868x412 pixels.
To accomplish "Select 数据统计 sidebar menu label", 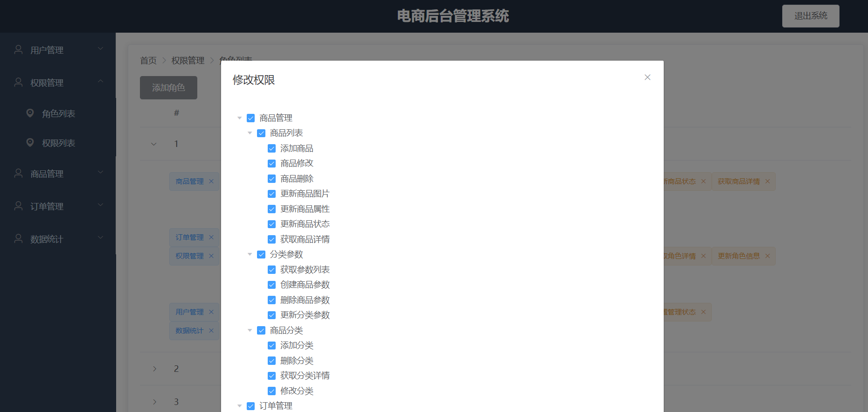I will 47,239.
